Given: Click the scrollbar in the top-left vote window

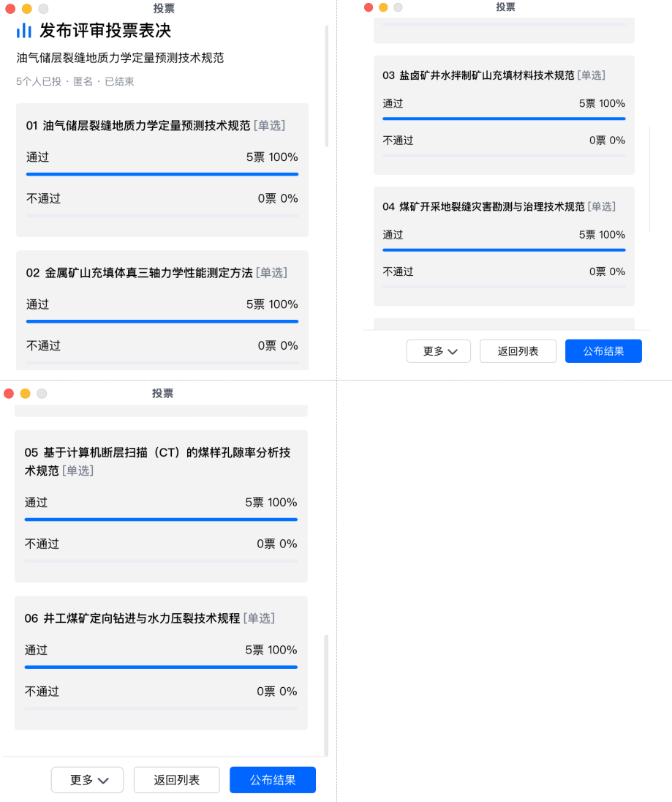Looking at the screenshot, I should [326, 86].
